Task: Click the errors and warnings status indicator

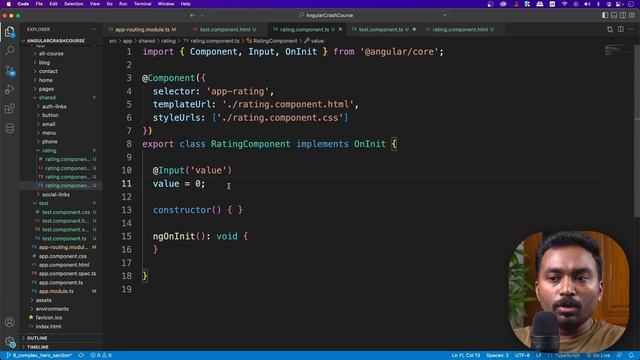Action: click(x=101, y=356)
